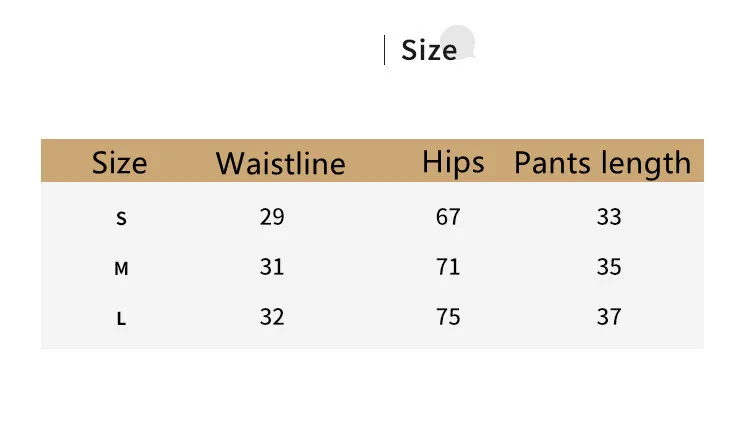This screenshot has width=750, height=429.
Task: Click the tan header bar between Waistline and Hips
Action: pos(383,162)
